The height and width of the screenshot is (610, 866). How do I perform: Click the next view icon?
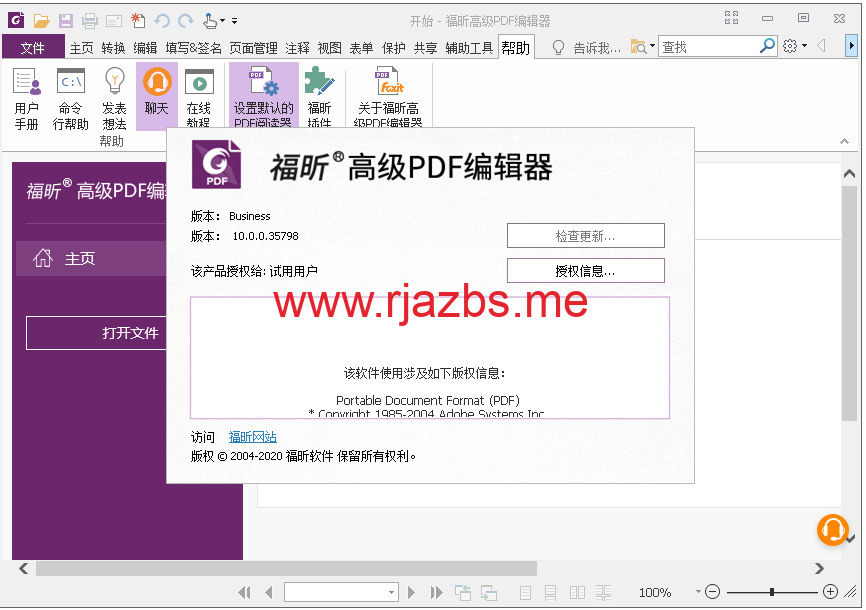tap(489, 593)
